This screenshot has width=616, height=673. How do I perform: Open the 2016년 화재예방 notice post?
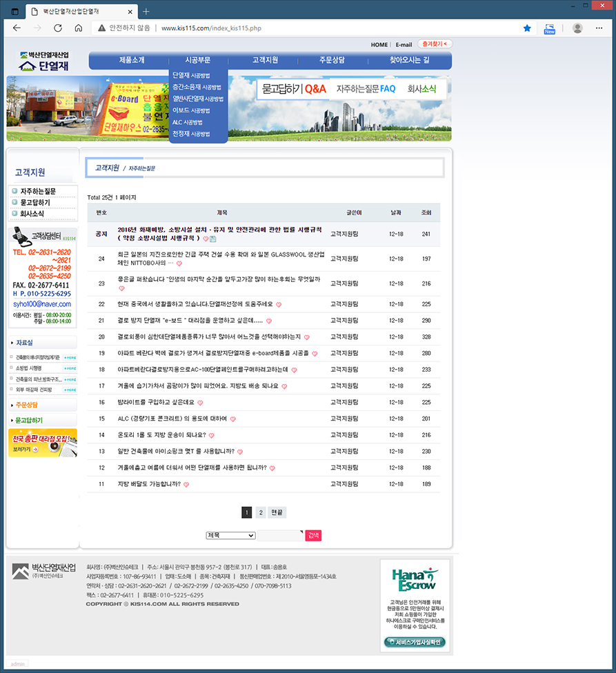point(219,230)
